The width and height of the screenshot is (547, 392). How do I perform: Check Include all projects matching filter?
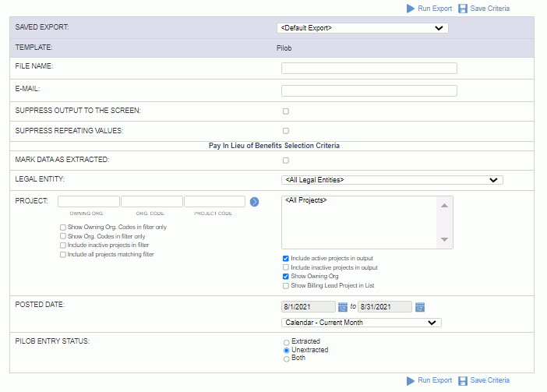[x=63, y=255]
